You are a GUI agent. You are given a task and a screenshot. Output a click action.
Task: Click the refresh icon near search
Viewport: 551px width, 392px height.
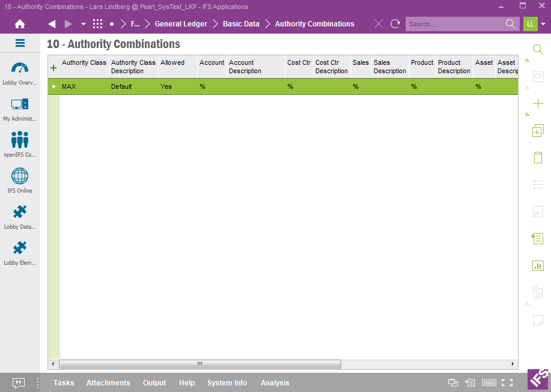(x=395, y=24)
